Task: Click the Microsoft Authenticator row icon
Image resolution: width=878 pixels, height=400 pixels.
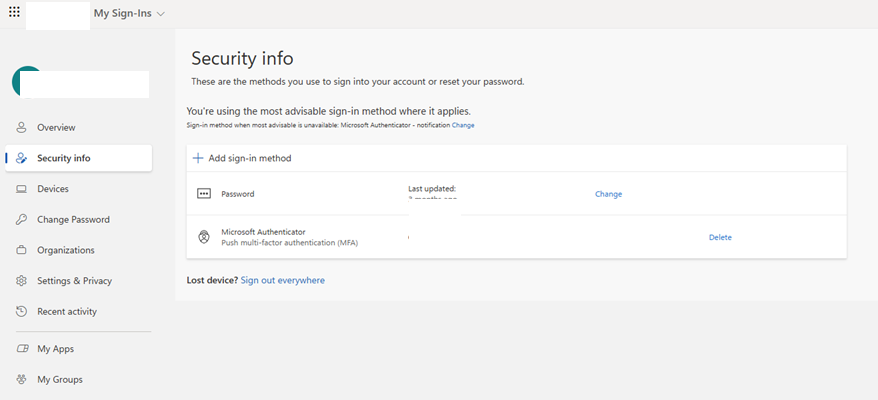Action: tap(204, 237)
